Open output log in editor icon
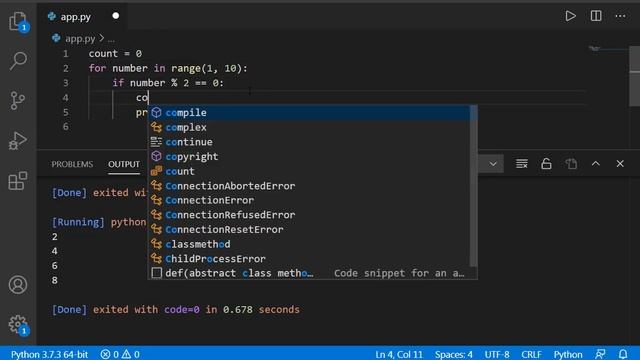The width and height of the screenshot is (640, 360). [x=571, y=164]
